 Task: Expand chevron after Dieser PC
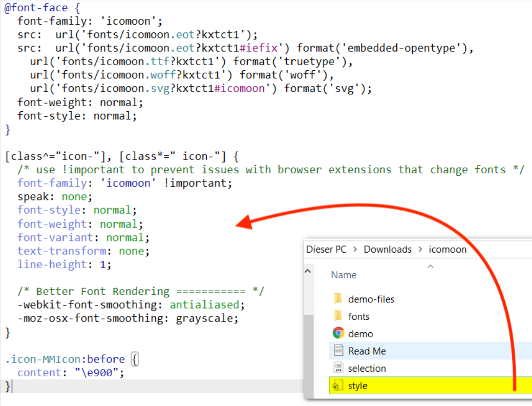[355, 249]
